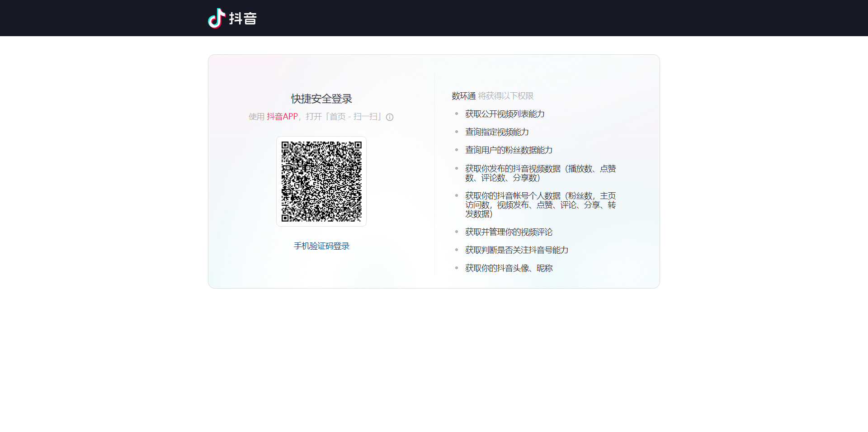Click the info icon beside 扫一扫 instructions

(390, 117)
